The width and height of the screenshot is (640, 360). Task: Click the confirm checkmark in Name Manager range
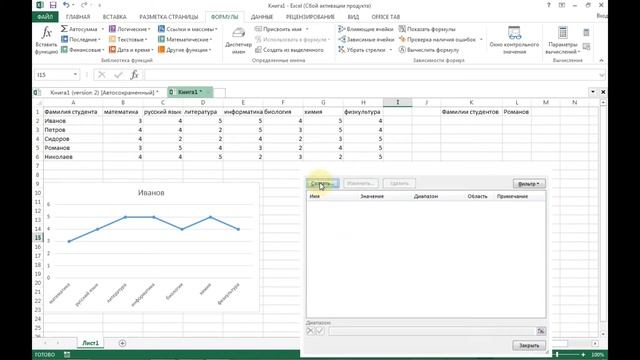(x=320, y=331)
